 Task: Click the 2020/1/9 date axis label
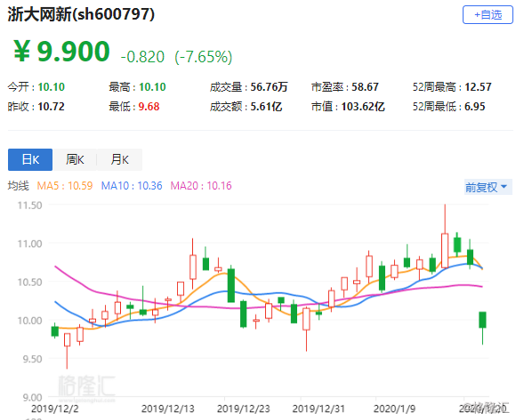[394, 408]
